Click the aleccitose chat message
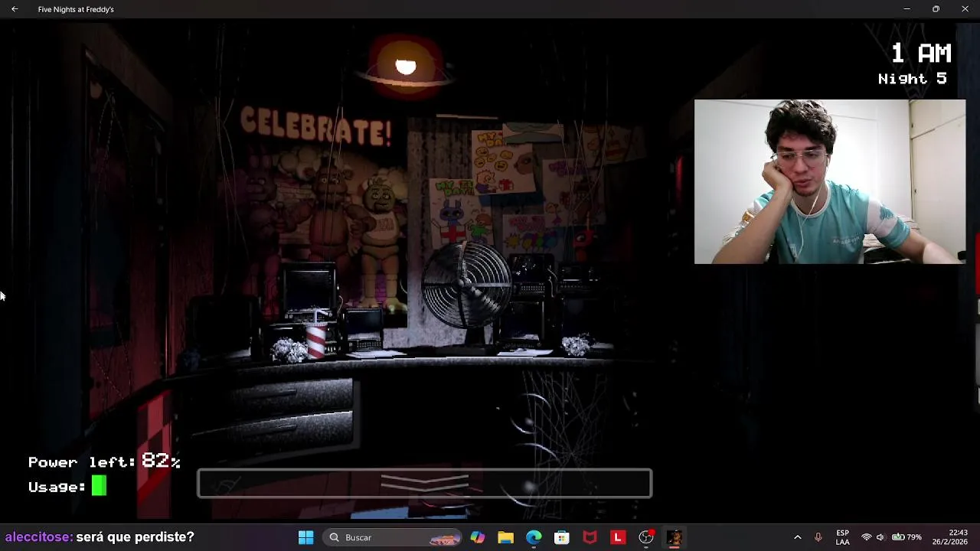The height and width of the screenshot is (551, 980). 100,537
